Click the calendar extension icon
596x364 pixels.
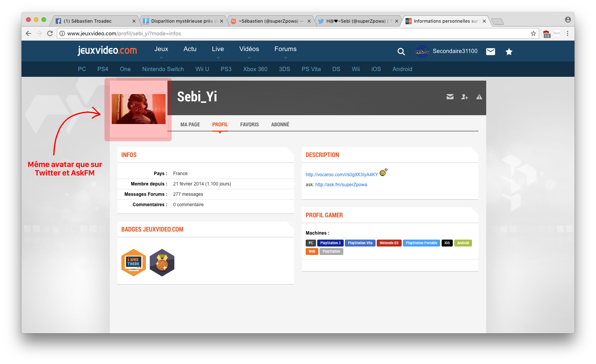tap(547, 34)
